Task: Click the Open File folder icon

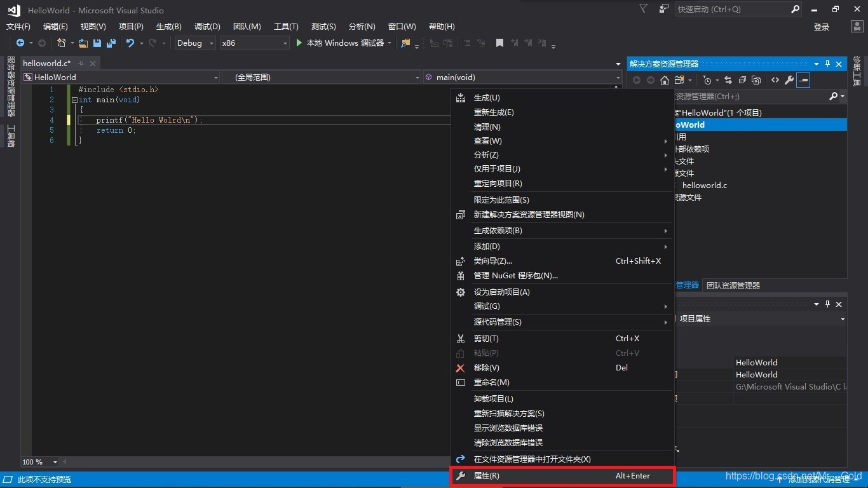Action: point(83,43)
